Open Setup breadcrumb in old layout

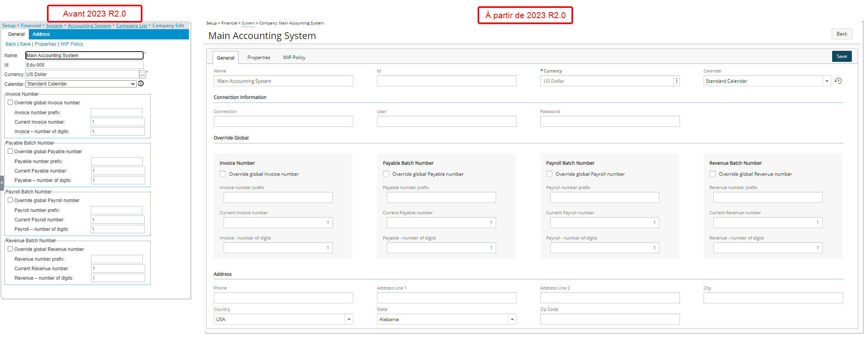click(x=9, y=26)
